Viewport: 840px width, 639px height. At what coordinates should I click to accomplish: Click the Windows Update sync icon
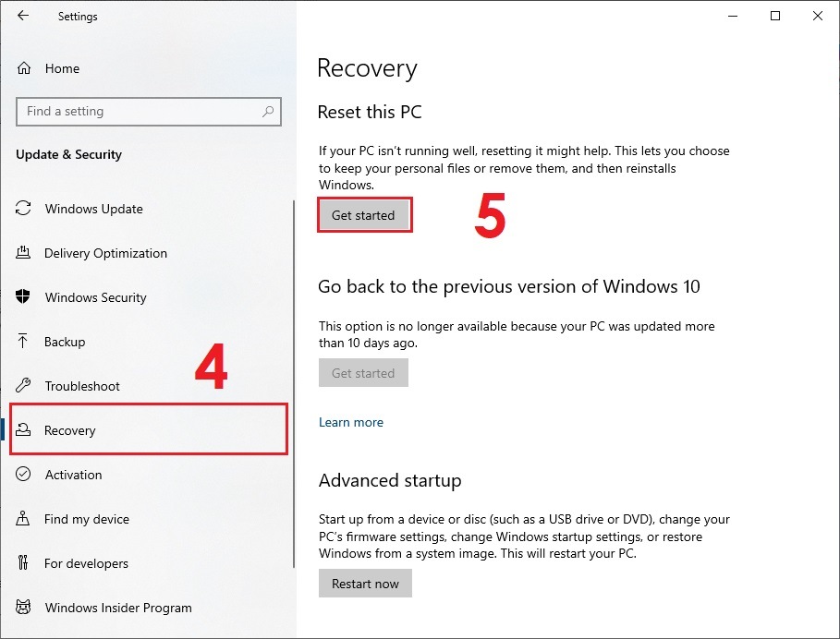[x=23, y=209]
